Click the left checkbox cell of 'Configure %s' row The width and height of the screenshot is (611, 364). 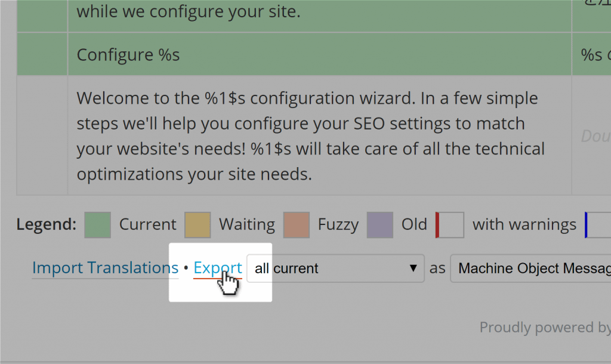tap(42, 54)
